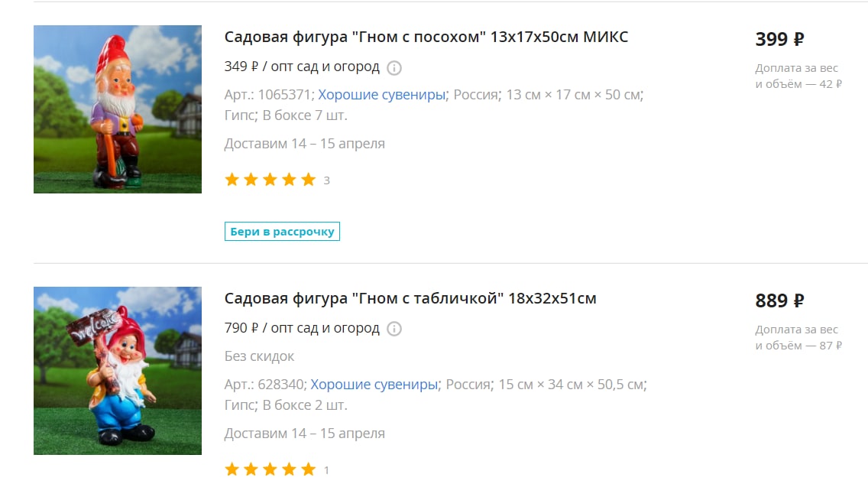Open the "Гном с посохом" product image
The height and width of the screenshot is (497, 868).
[118, 109]
